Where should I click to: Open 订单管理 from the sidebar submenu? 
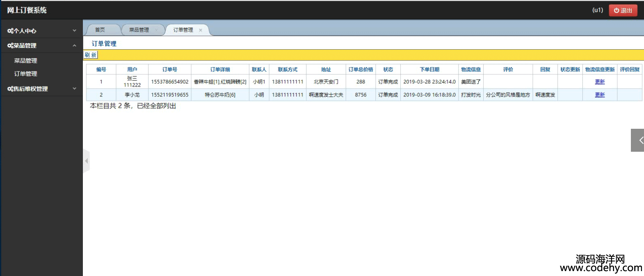click(25, 74)
